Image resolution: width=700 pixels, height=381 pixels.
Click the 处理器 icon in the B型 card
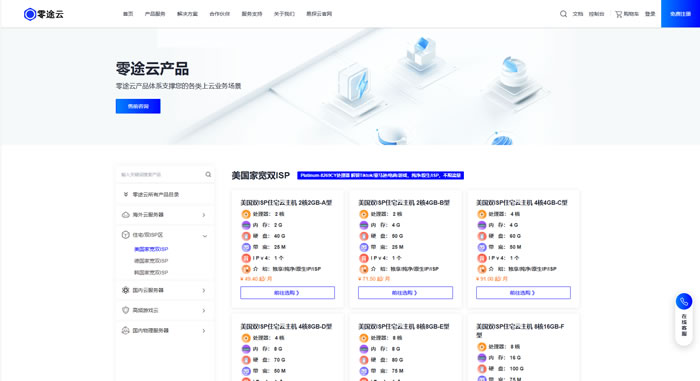point(364,214)
